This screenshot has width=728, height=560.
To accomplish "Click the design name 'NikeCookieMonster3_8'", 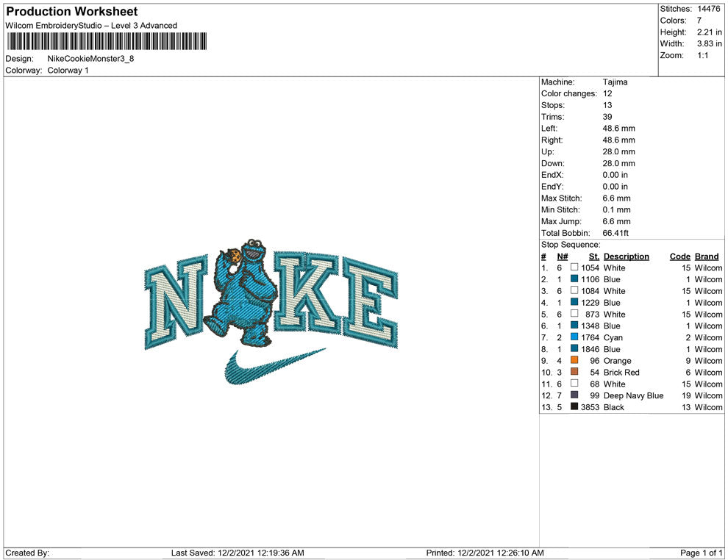I will coord(90,59).
